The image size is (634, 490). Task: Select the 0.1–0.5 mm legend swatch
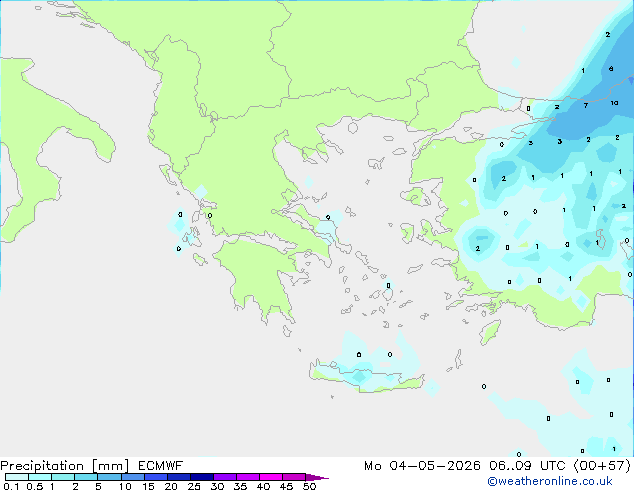(17, 477)
